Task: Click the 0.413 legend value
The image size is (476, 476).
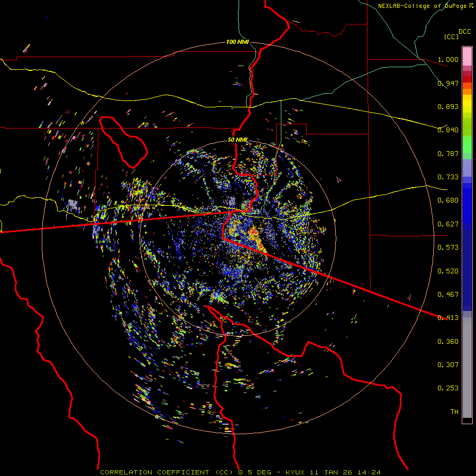Action: click(x=448, y=318)
